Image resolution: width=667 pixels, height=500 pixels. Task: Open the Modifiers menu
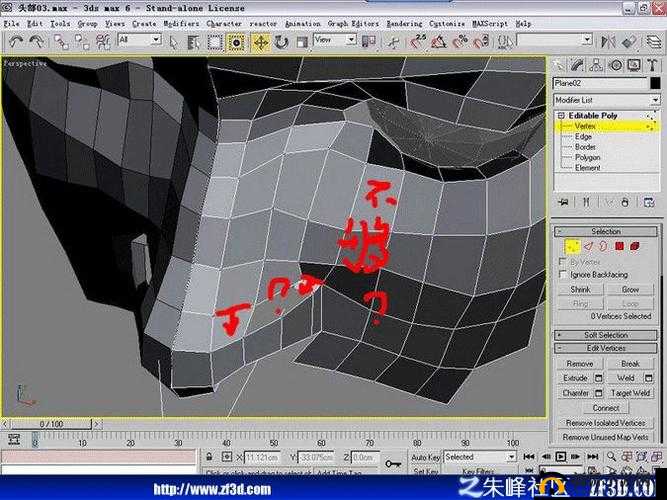(181, 24)
